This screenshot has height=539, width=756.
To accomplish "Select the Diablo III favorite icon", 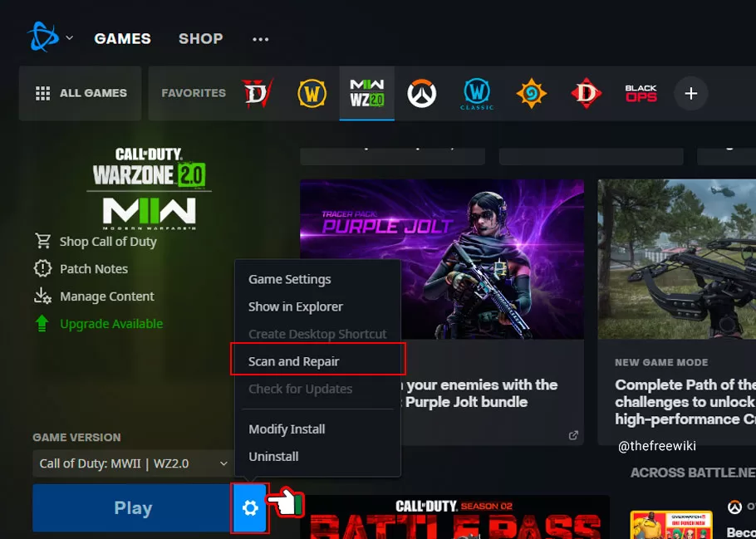I will 587,93.
